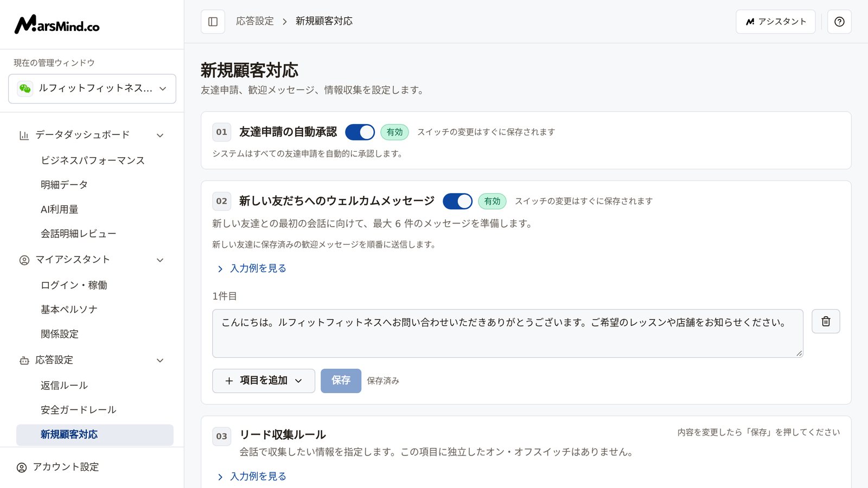Collapse 応答設定 section chevron

point(160,361)
